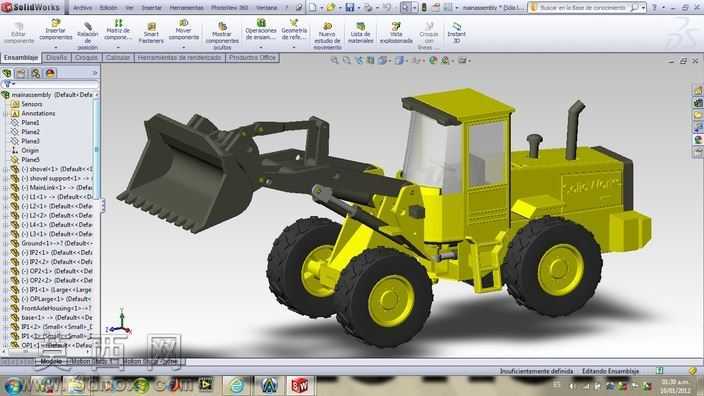
Task: Open dropdown arrow next to Save icon
Action: click(x=358, y=8)
